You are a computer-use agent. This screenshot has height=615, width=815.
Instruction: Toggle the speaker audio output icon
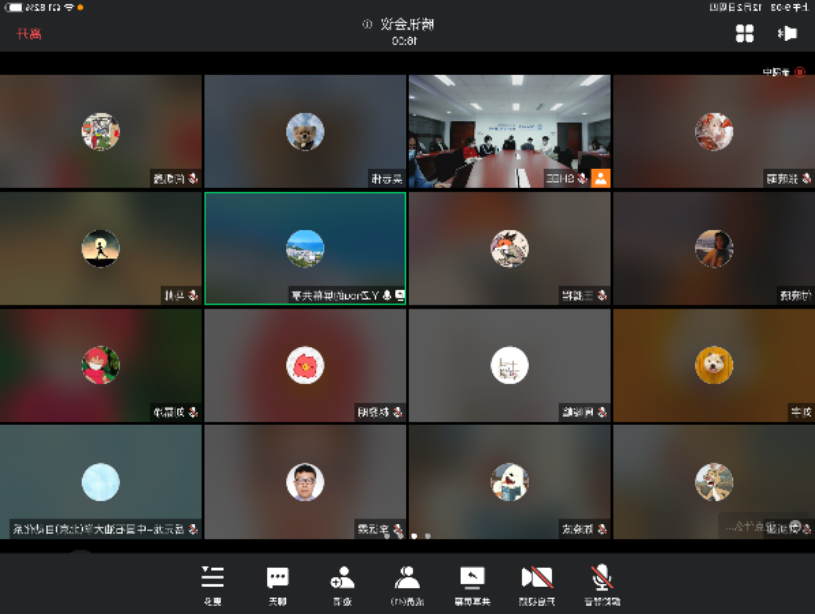point(787,34)
